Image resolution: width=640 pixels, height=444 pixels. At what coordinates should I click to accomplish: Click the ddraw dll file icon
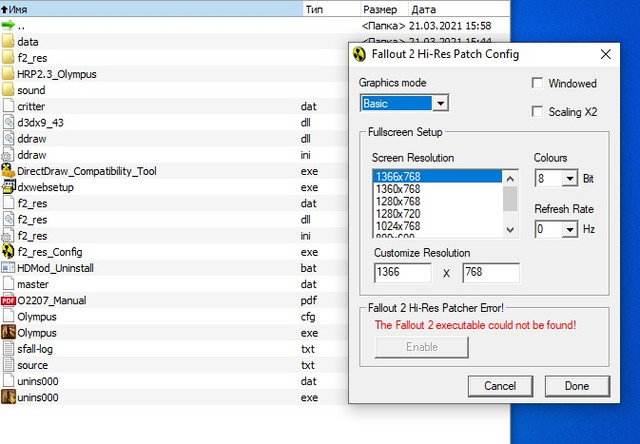[8, 138]
